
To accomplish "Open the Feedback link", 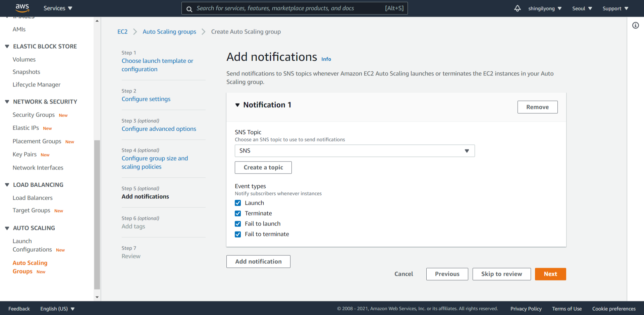I will pyautogui.click(x=19, y=309).
